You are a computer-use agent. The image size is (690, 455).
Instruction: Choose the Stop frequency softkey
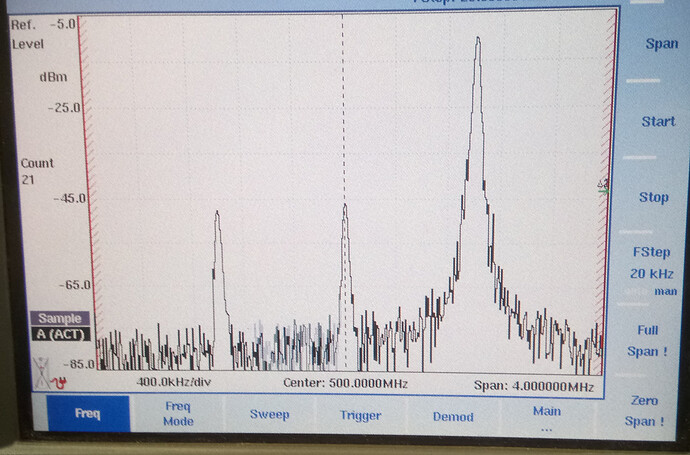(x=654, y=197)
